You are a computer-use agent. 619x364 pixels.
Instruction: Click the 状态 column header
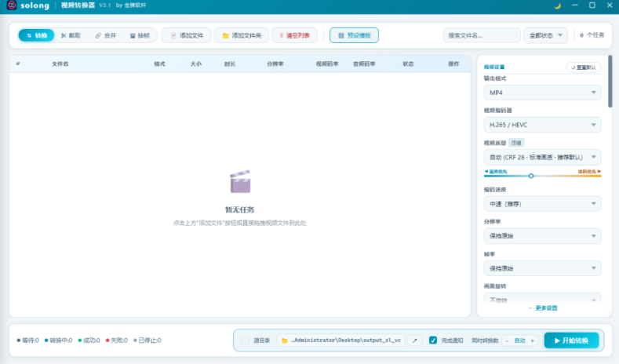click(408, 64)
